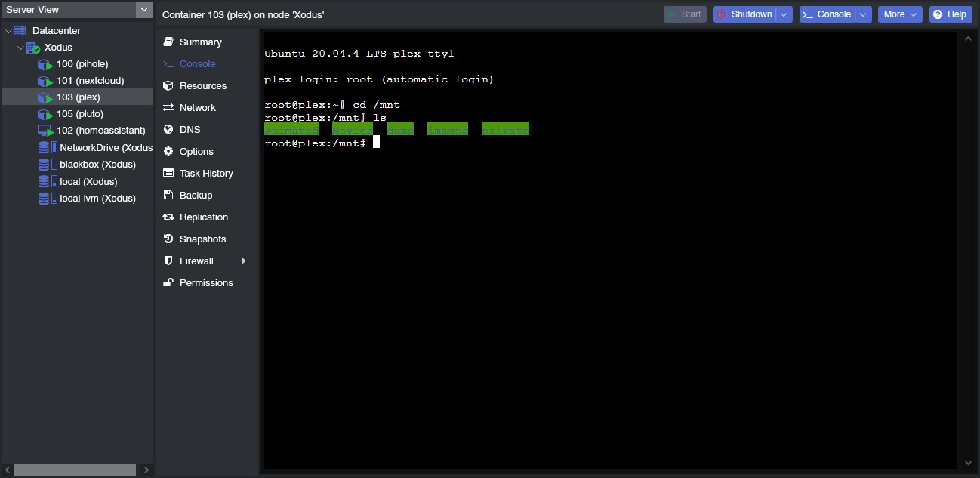
Task: Select the Backup icon in the sidebar
Action: coord(168,195)
